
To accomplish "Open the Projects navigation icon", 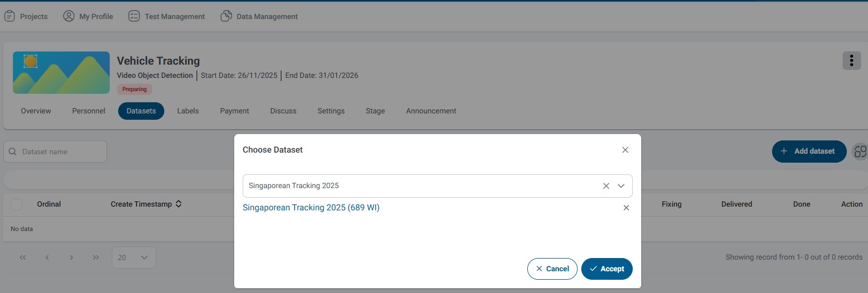I will 10,16.
